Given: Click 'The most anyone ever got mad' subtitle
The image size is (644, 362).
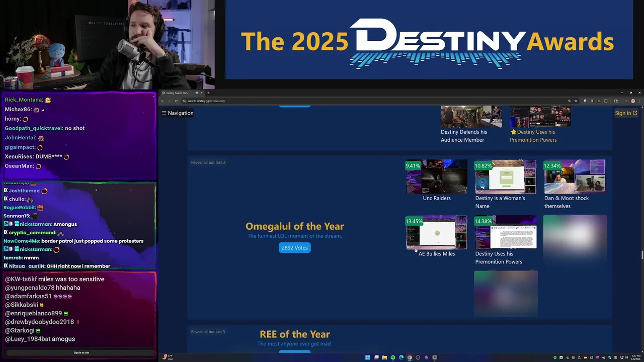Looking at the screenshot, I should click(x=295, y=344).
